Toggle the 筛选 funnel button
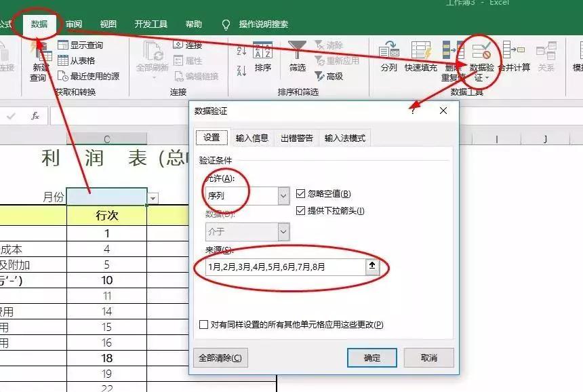583x392 pixels. pos(297,56)
